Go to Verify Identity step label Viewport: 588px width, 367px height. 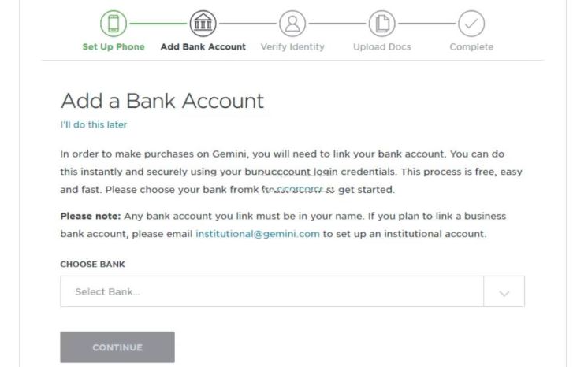pos(292,46)
